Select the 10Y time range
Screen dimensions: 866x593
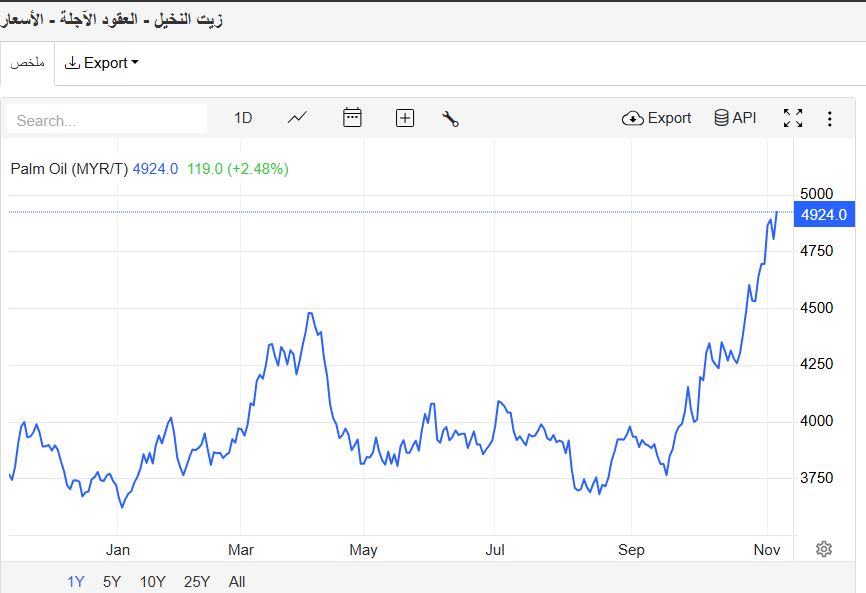[153, 581]
